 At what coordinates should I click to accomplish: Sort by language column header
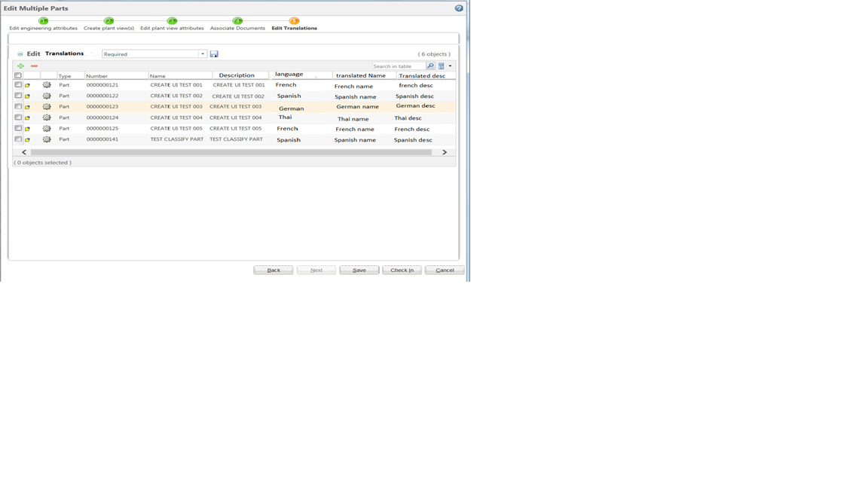[289, 74]
